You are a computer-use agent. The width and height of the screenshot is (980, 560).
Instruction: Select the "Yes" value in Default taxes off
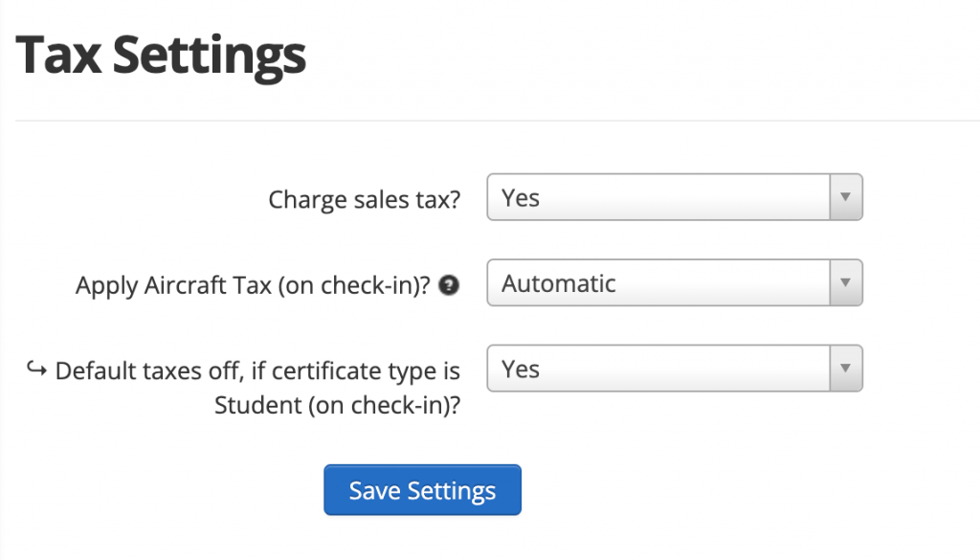pyautogui.click(x=522, y=370)
